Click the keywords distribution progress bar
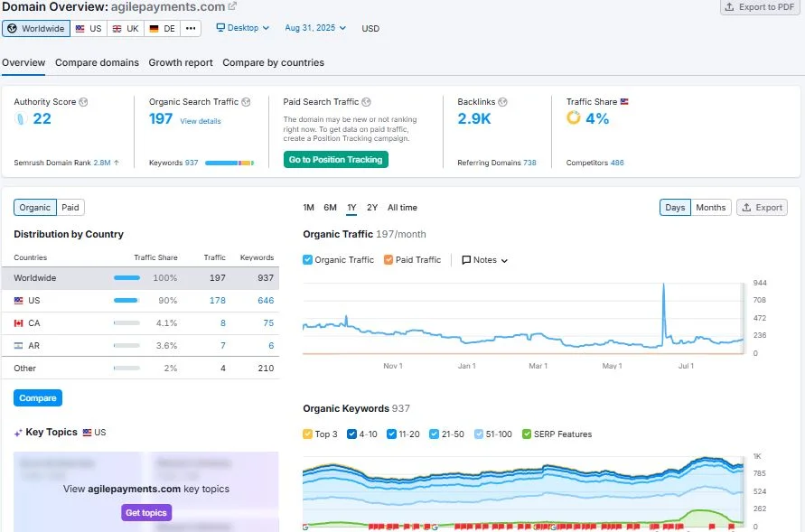The image size is (805, 532). (x=229, y=163)
